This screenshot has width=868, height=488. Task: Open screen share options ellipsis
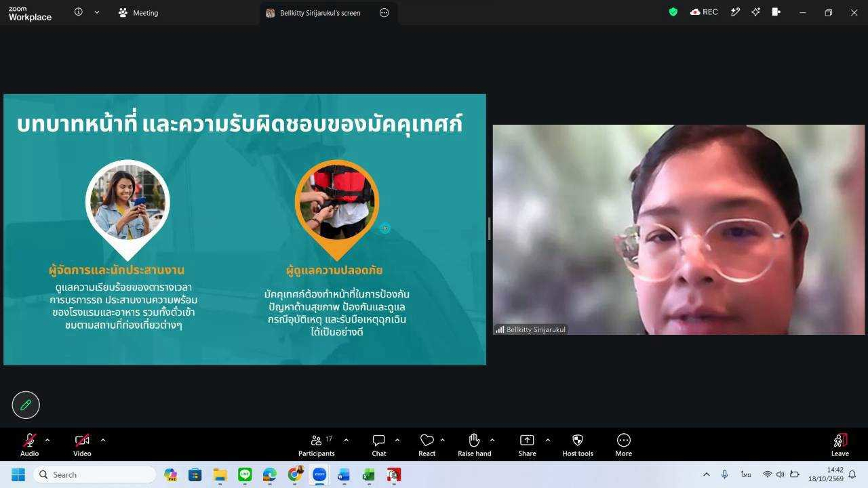click(384, 13)
